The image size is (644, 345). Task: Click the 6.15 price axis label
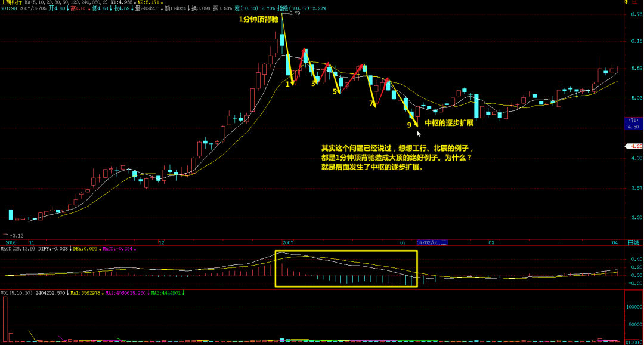[637, 41]
